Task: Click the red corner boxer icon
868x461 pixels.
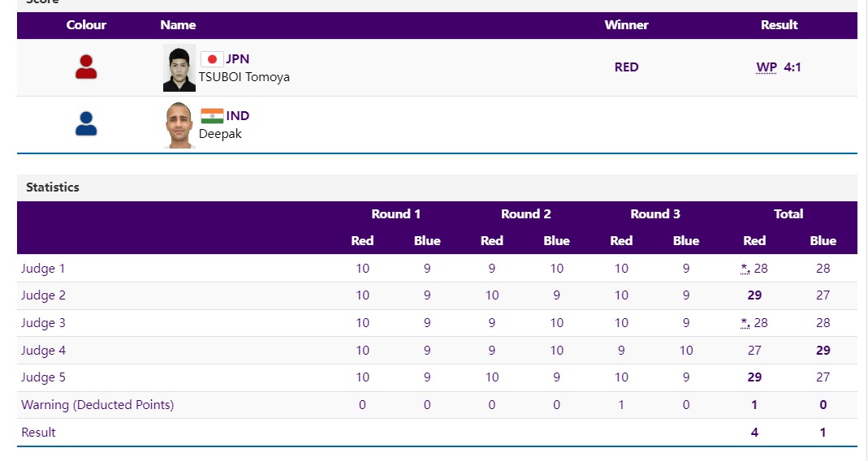Action: 86,67
